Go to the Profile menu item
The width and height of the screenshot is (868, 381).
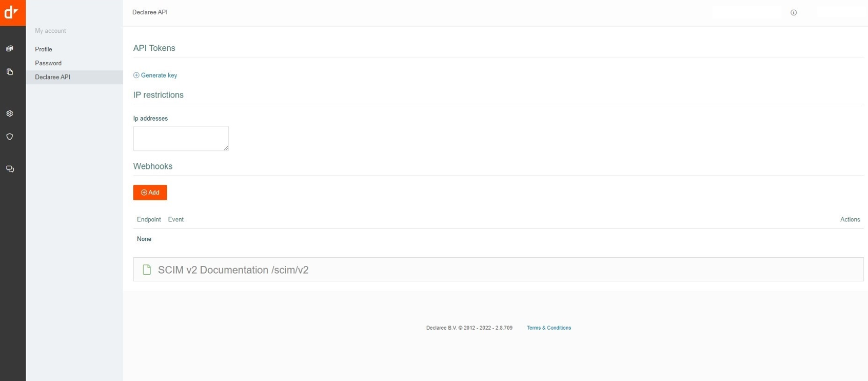tap(44, 49)
